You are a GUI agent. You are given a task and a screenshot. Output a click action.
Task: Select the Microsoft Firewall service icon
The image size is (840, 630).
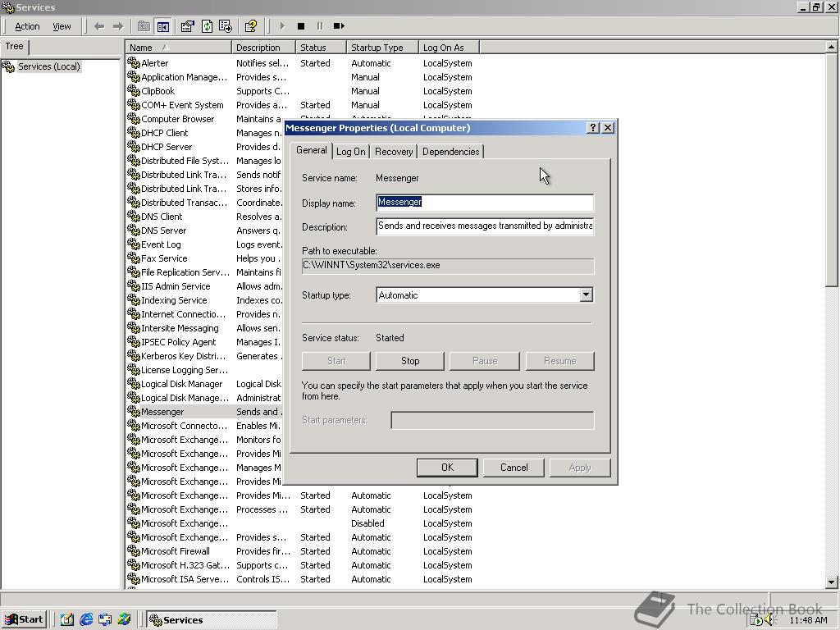point(133,550)
